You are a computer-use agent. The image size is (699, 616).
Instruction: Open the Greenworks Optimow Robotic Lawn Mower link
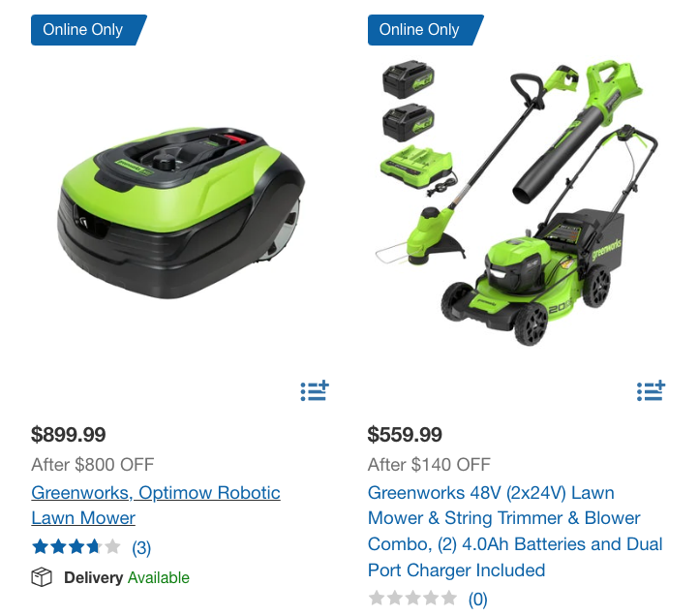(x=156, y=506)
